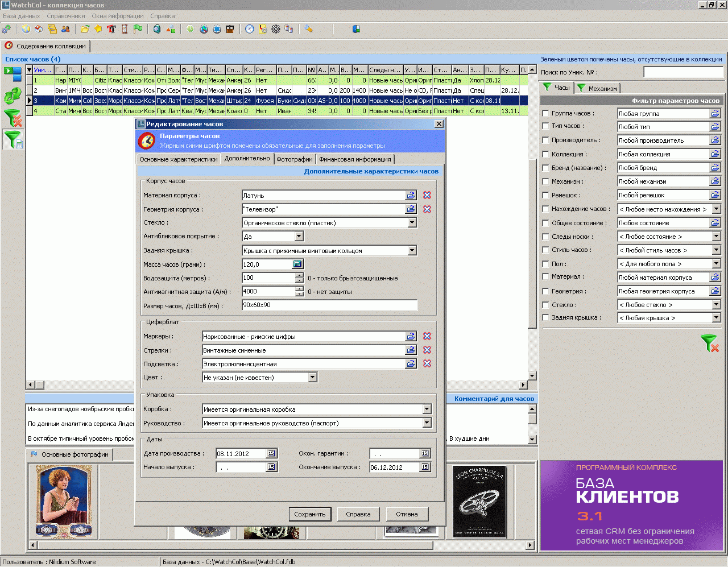
Task: Enable the 'Группа часов' filter checkbox
Action: [x=545, y=114]
